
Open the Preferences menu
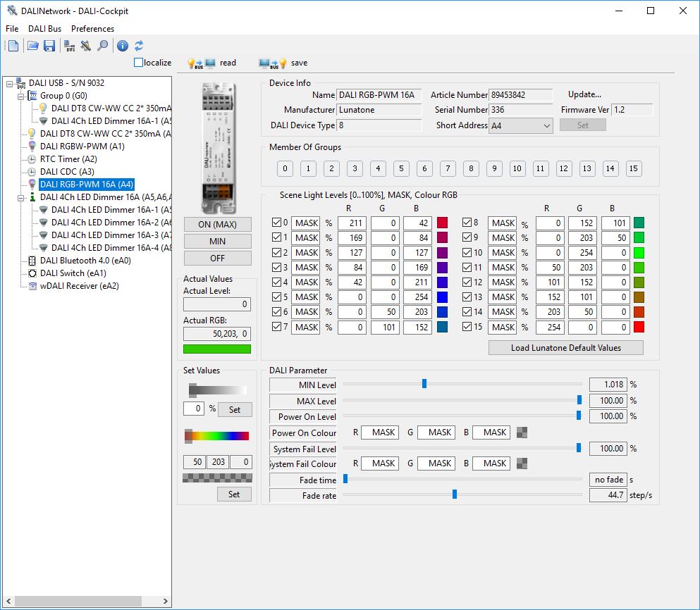tap(92, 29)
